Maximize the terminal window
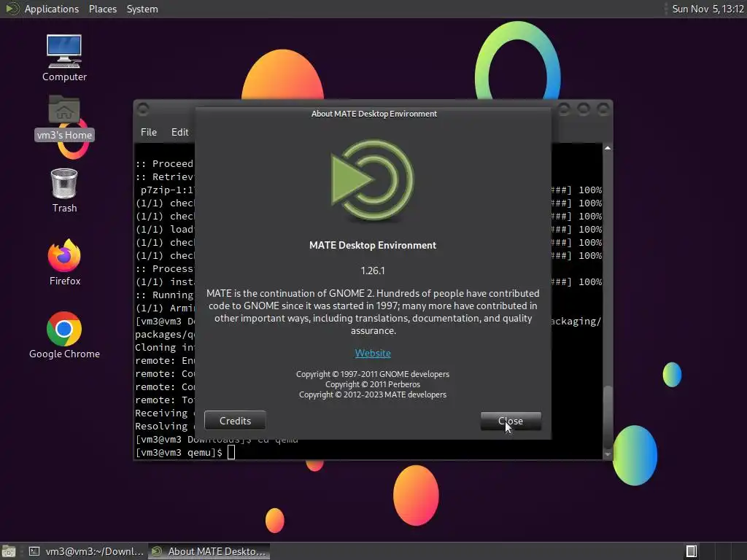The height and width of the screenshot is (560, 747). (x=584, y=109)
